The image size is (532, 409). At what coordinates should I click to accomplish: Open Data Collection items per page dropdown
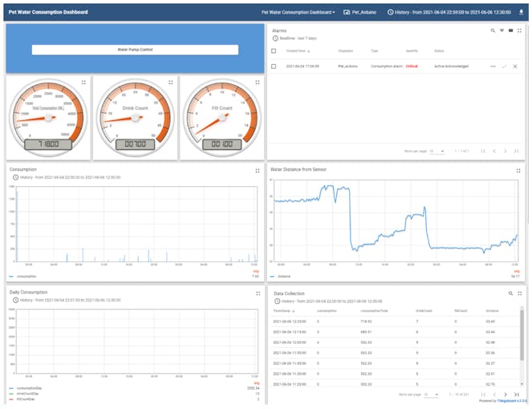pos(431,395)
